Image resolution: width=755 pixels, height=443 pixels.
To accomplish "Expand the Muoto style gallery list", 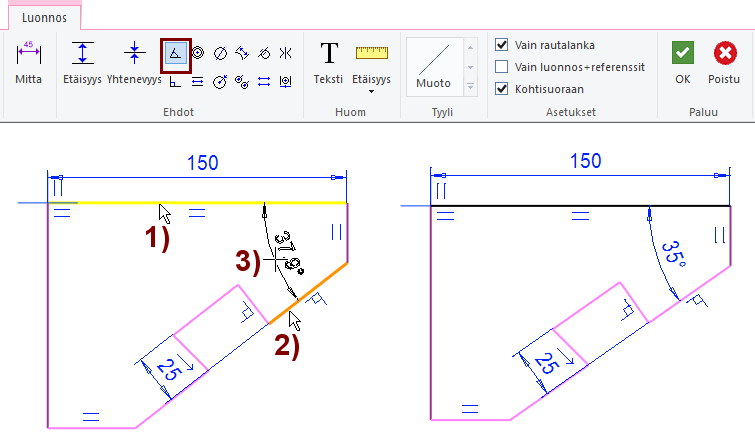I will 470,87.
